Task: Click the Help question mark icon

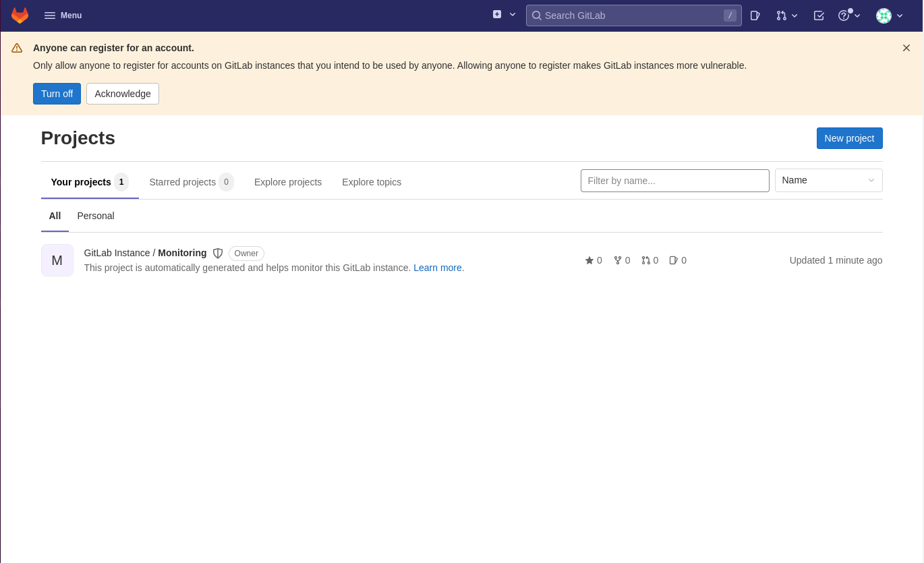Action: point(844,16)
